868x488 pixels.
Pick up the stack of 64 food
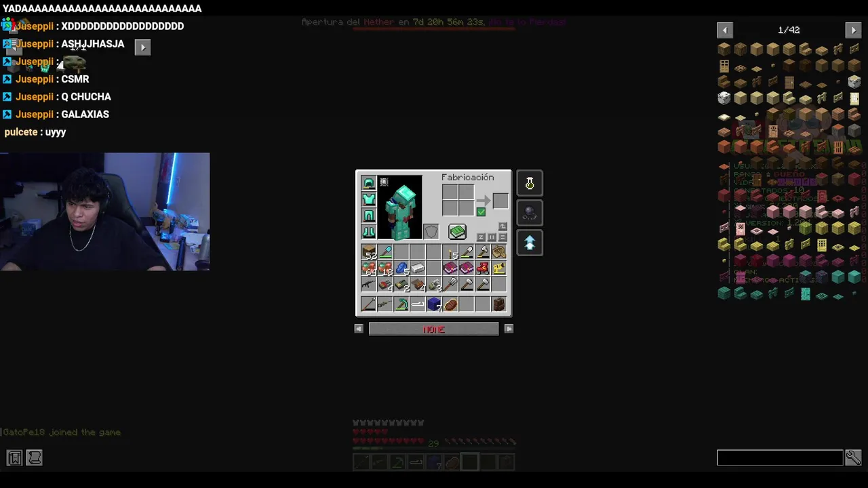coord(369,268)
